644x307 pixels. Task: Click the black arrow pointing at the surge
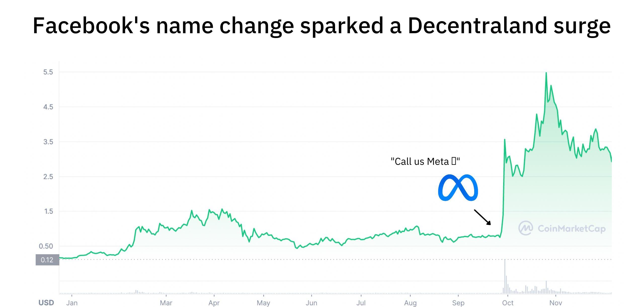(482, 217)
